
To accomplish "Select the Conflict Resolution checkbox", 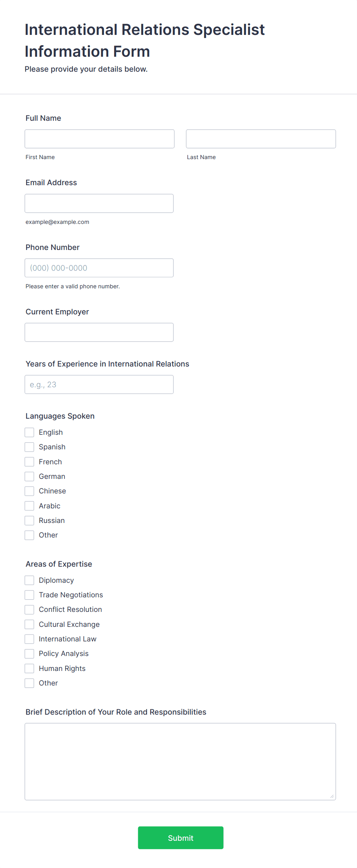I will pos(30,610).
